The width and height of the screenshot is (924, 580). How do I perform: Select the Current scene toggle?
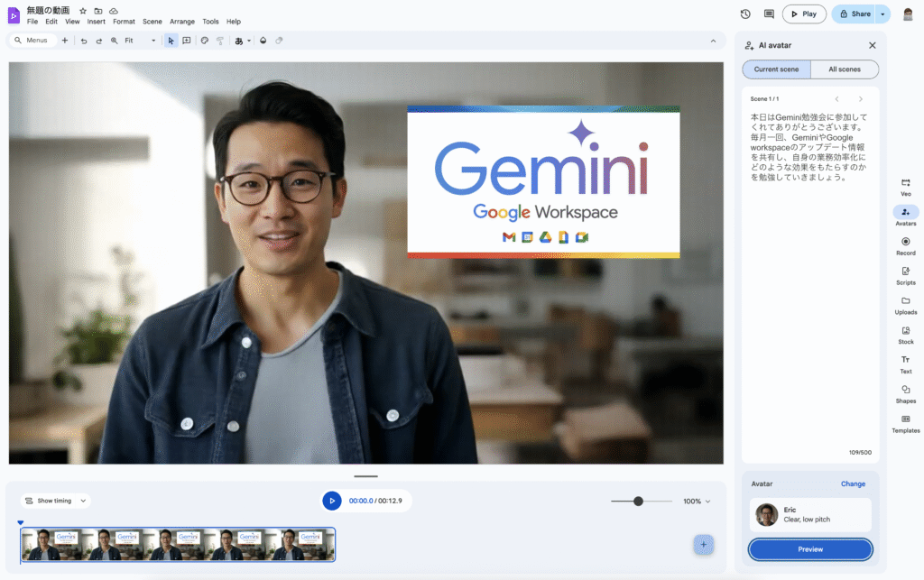pyautogui.click(x=776, y=69)
